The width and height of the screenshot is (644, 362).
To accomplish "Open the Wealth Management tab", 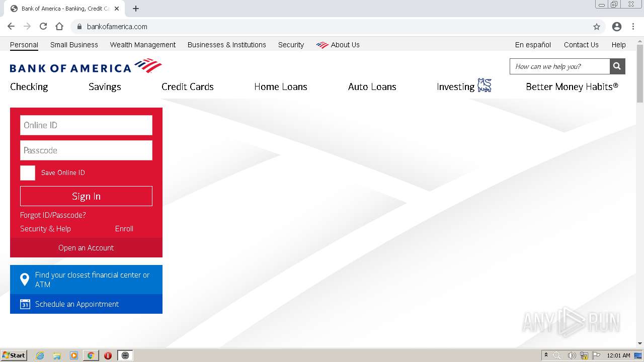I will click(143, 45).
